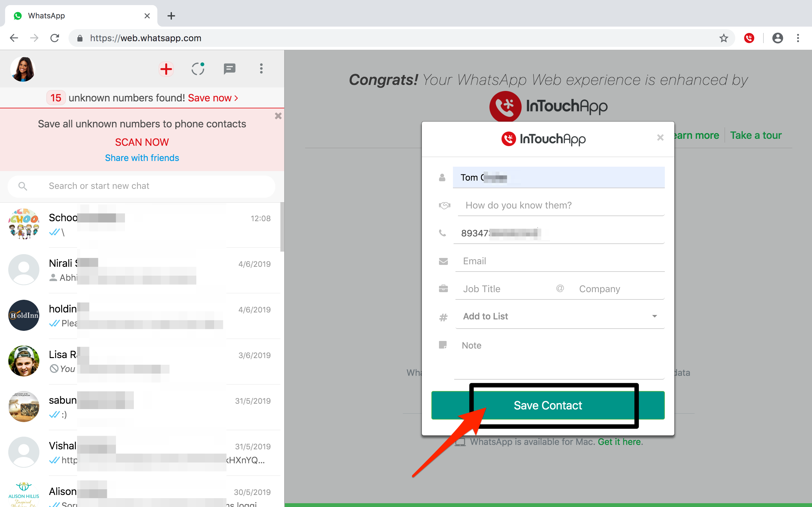Dismiss the Save all unknown numbers banner
The width and height of the screenshot is (812, 507).
tap(278, 116)
